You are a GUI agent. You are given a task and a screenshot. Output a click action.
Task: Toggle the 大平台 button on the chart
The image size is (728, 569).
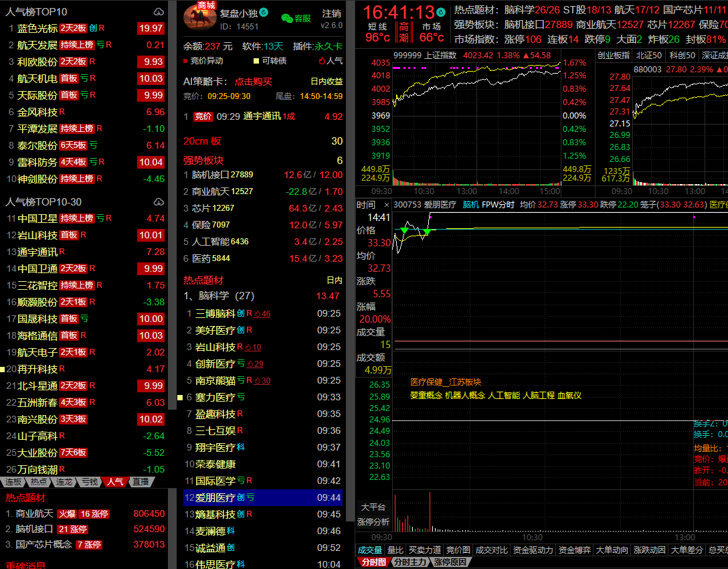(373, 507)
